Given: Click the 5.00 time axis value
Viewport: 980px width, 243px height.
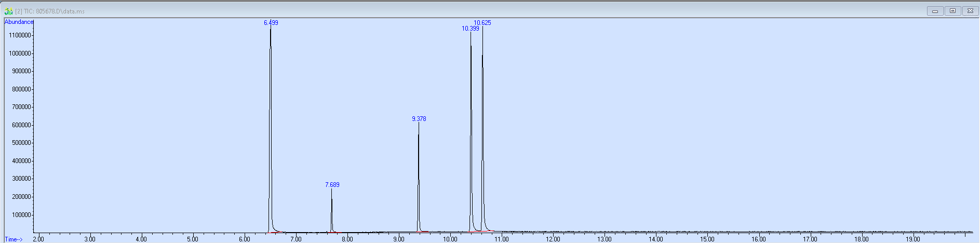Looking at the screenshot, I should 193,239.
